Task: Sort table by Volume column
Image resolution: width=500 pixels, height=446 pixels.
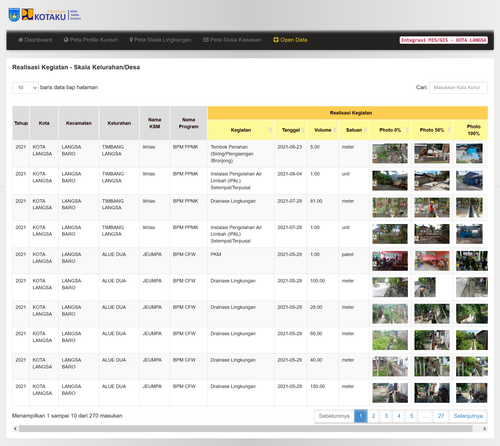Action: coord(323,130)
